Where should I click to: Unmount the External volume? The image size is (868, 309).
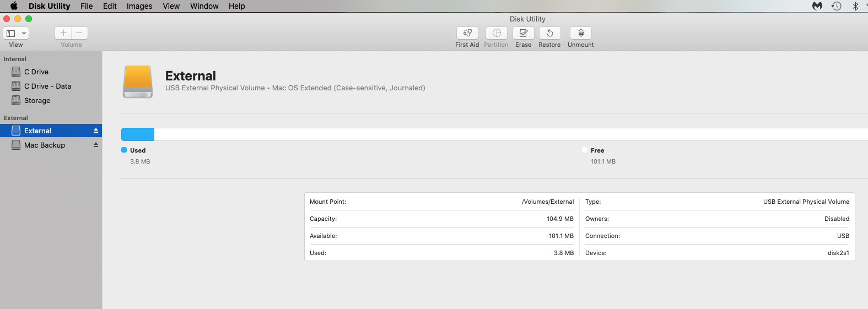[x=581, y=33]
